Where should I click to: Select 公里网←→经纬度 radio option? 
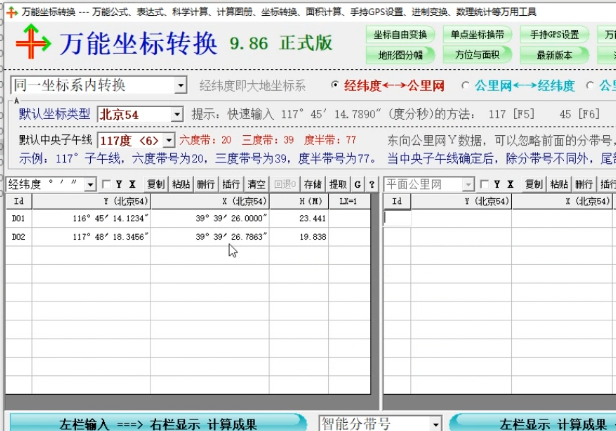tap(466, 85)
